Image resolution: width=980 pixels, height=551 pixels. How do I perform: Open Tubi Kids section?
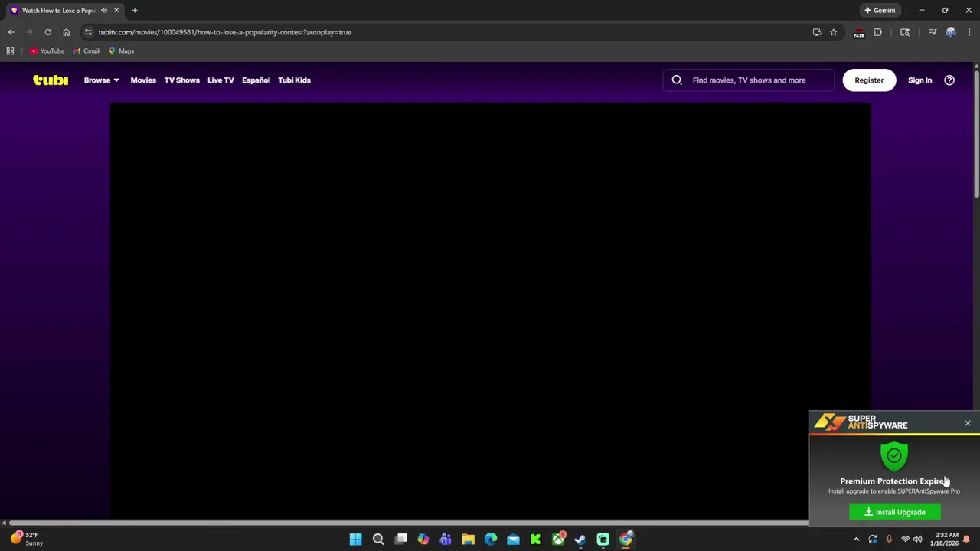pyautogui.click(x=294, y=80)
